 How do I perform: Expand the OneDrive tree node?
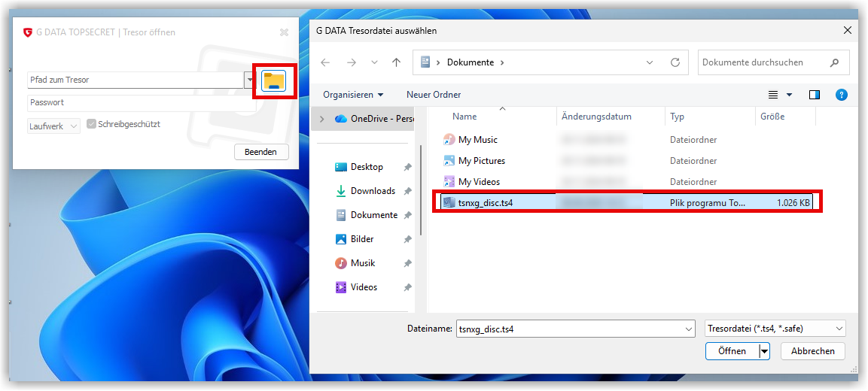pos(322,118)
